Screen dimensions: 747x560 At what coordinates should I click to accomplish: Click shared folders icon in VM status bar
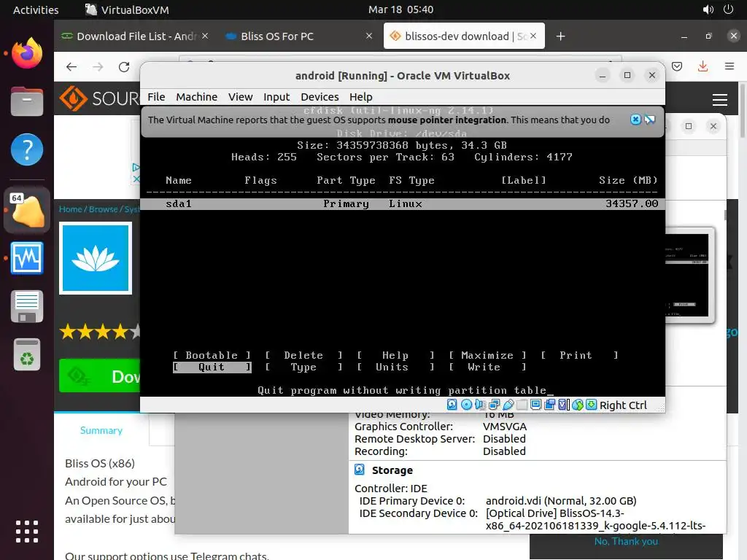pyautogui.click(x=522, y=405)
